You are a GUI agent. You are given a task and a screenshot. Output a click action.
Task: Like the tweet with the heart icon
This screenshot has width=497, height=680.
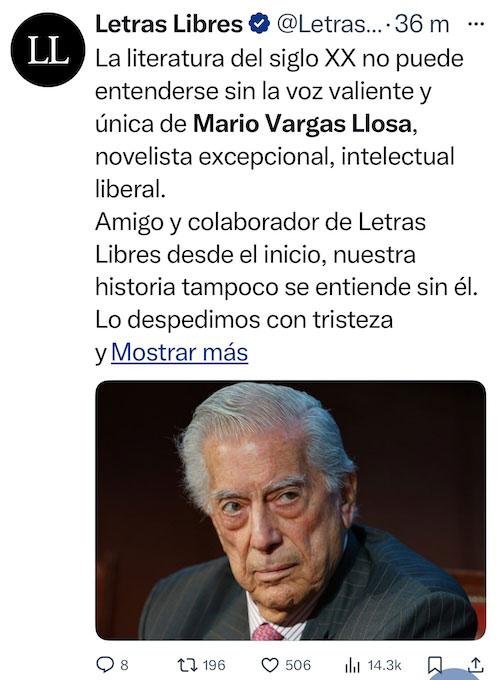click(270, 665)
